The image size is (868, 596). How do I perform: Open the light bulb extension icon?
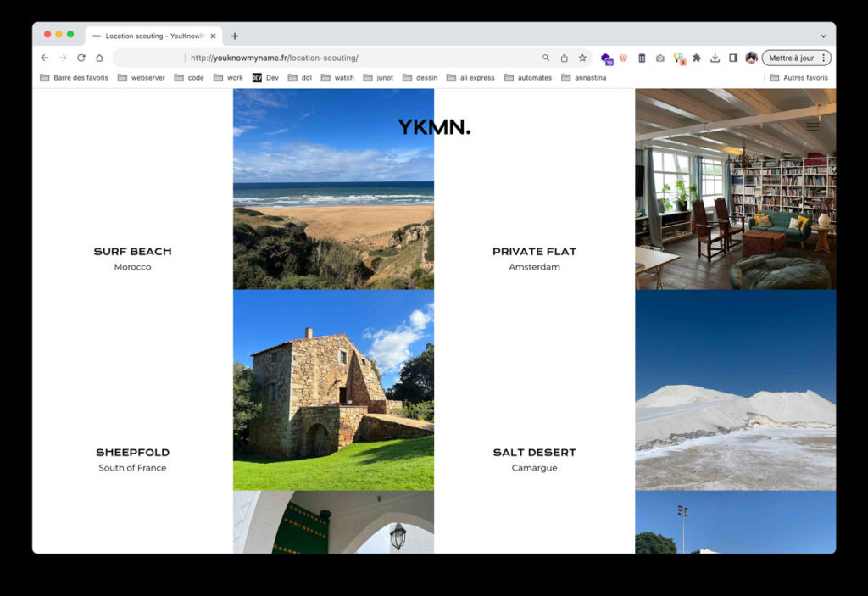pyautogui.click(x=679, y=58)
